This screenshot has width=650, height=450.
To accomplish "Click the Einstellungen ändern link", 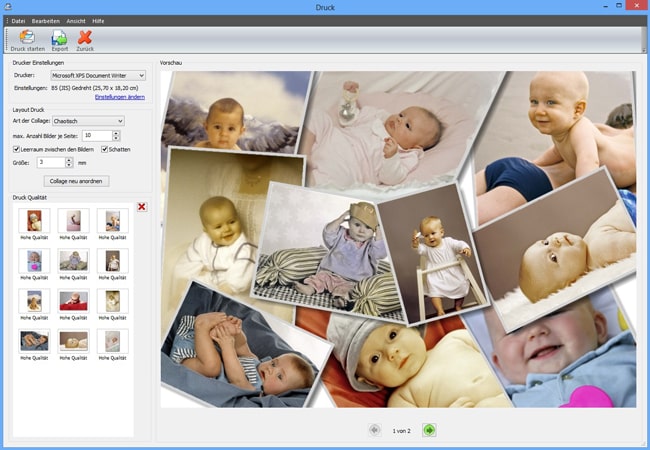I will click(120, 97).
